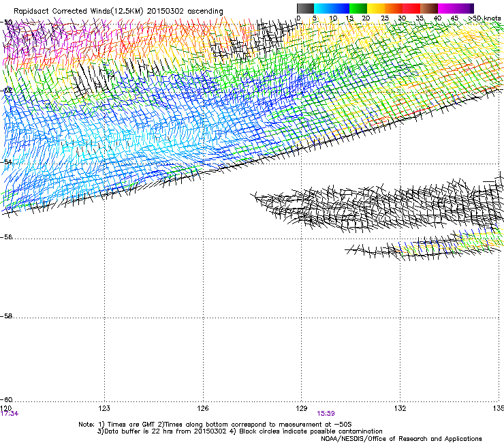The height and width of the screenshot is (443, 504).
Task: Select the '-58' latitude axis label
Action: coord(6,316)
